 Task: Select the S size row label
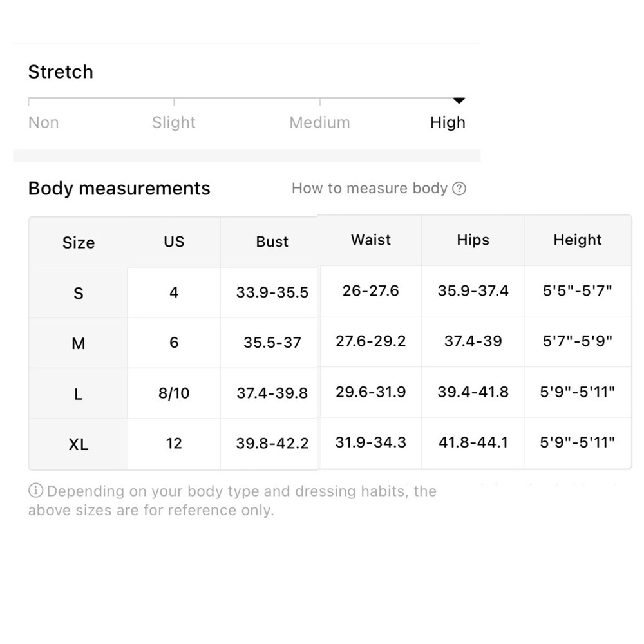[79, 293]
